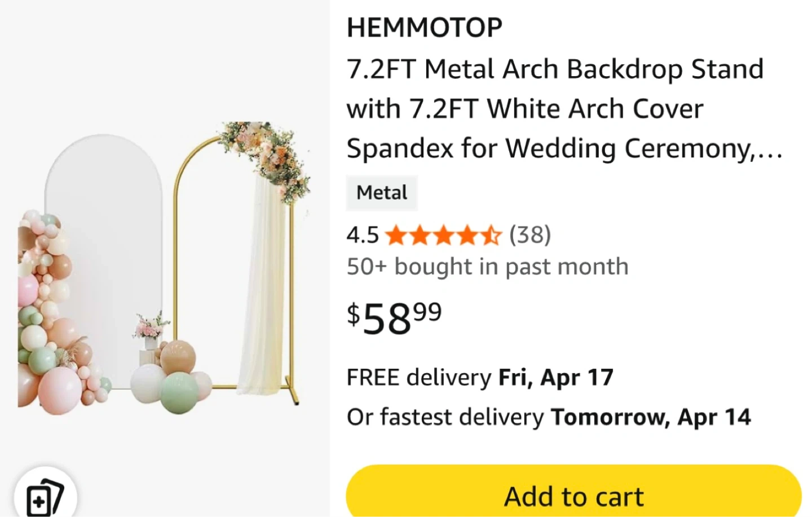Viewport: 812px width, 517px height.
Task: Select the Metal material badge
Action: [381, 193]
